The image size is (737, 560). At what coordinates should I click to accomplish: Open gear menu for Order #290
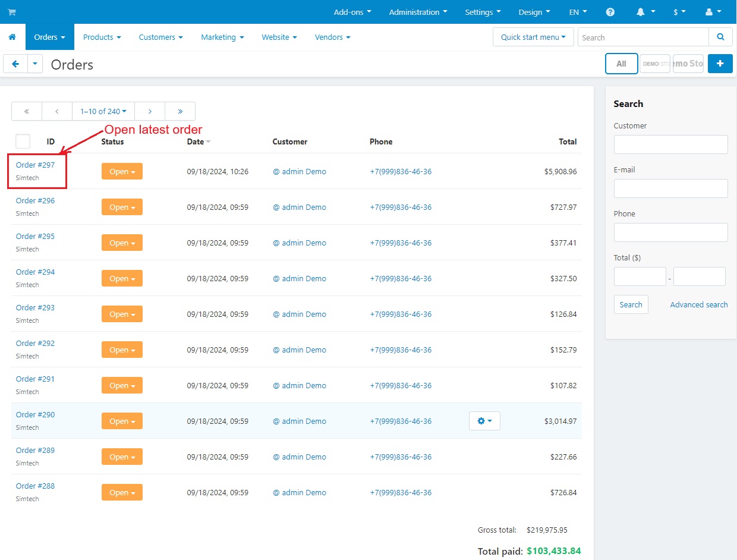tap(484, 421)
